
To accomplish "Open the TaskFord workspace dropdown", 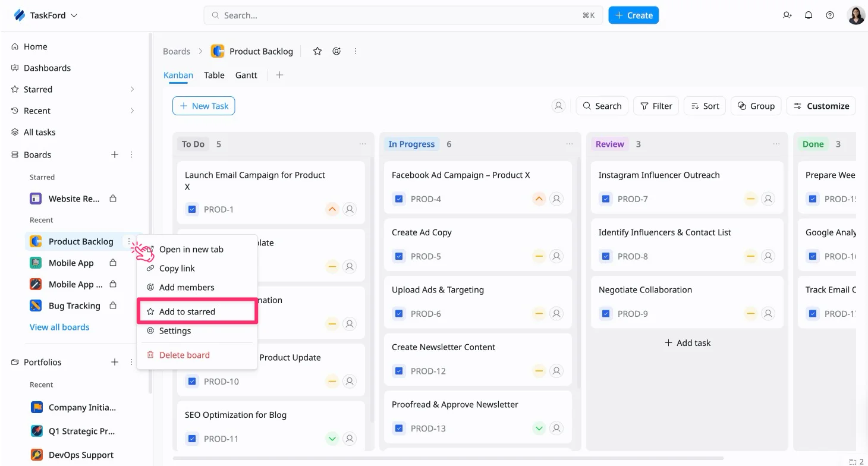I will [46, 15].
